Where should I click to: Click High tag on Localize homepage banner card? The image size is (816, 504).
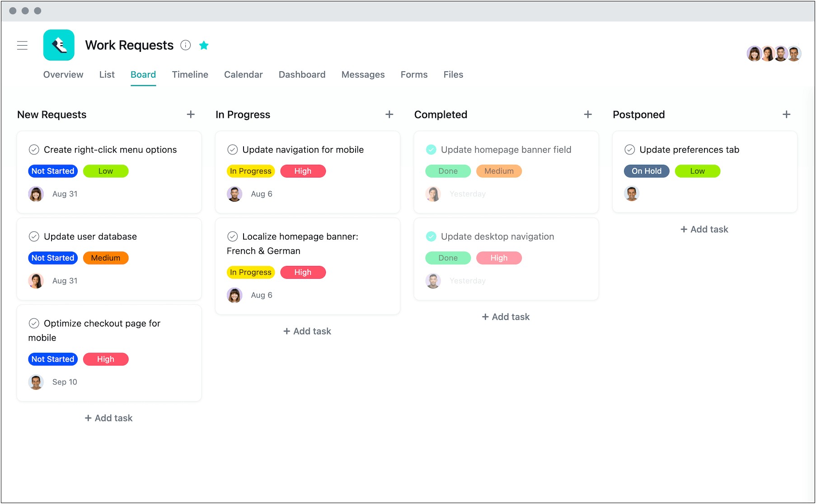click(303, 272)
